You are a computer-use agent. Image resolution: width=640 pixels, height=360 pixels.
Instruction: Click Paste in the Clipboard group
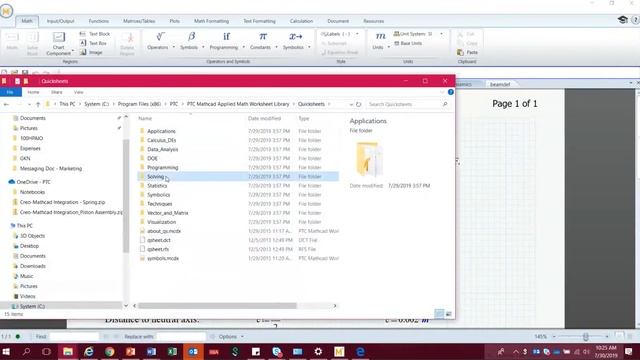pyautogui.click(x=468, y=52)
